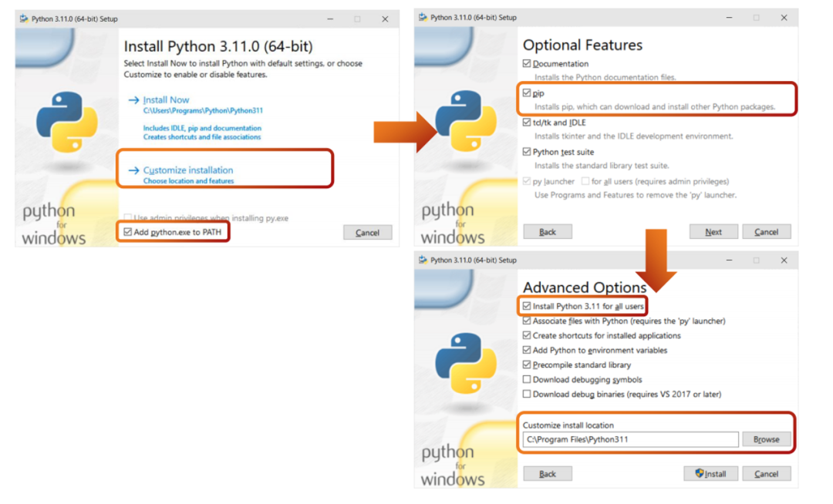Click the Python icon in the Advanced Options title bar

pyautogui.click(x=423, y=260)
